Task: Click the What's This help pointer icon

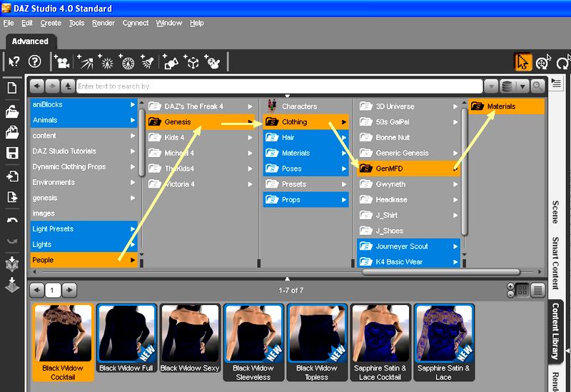Action: tap(14, 61)
